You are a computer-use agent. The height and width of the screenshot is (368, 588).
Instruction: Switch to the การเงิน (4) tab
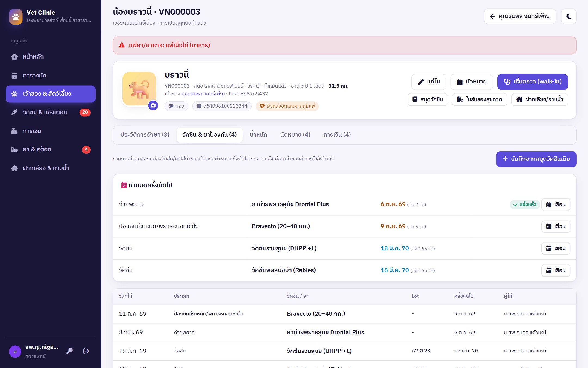pos(337,135)
